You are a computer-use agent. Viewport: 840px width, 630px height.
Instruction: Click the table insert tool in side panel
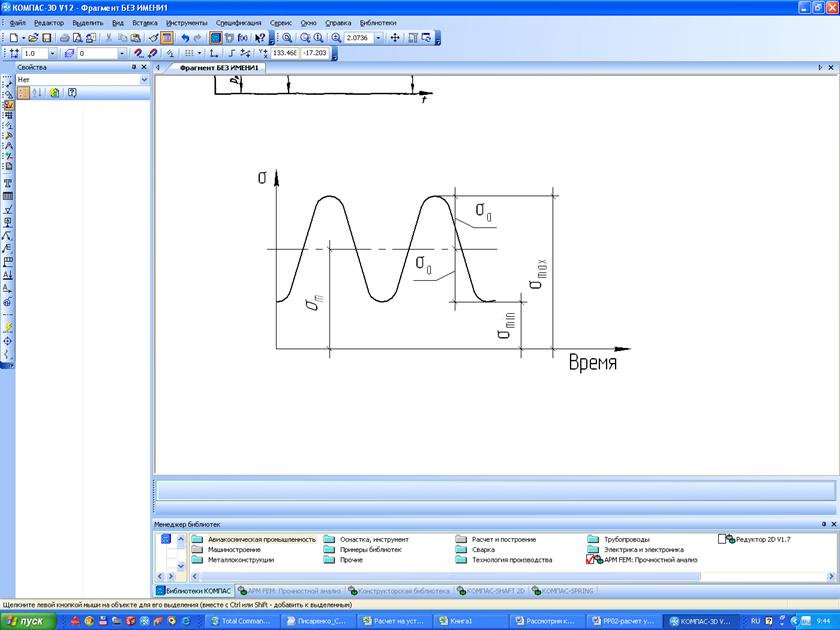point(8,197)
